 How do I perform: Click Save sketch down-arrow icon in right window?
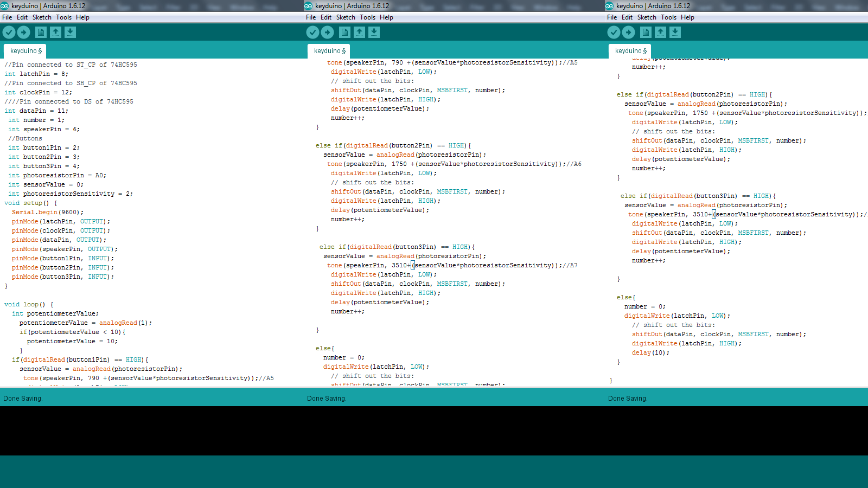675,32
